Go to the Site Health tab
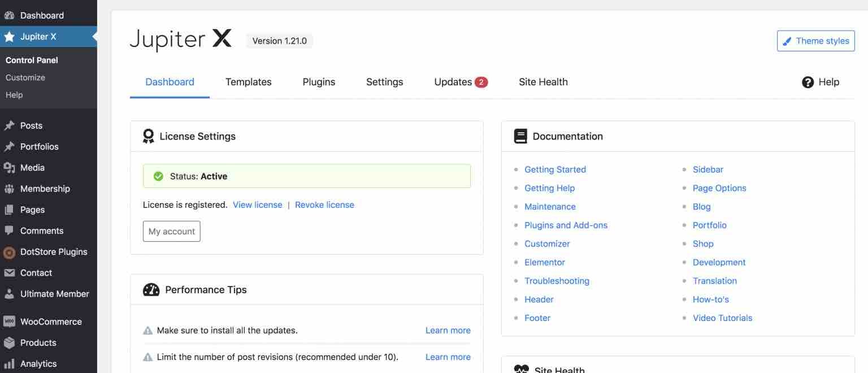This screenshot has height=373, width=868. click(542, 82)
